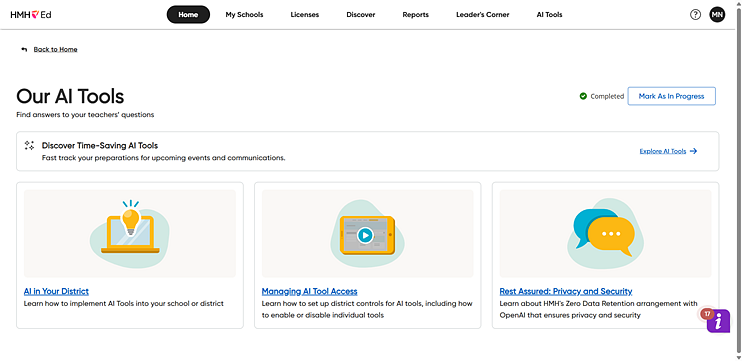Switch to the Reports section

(415, 15)
